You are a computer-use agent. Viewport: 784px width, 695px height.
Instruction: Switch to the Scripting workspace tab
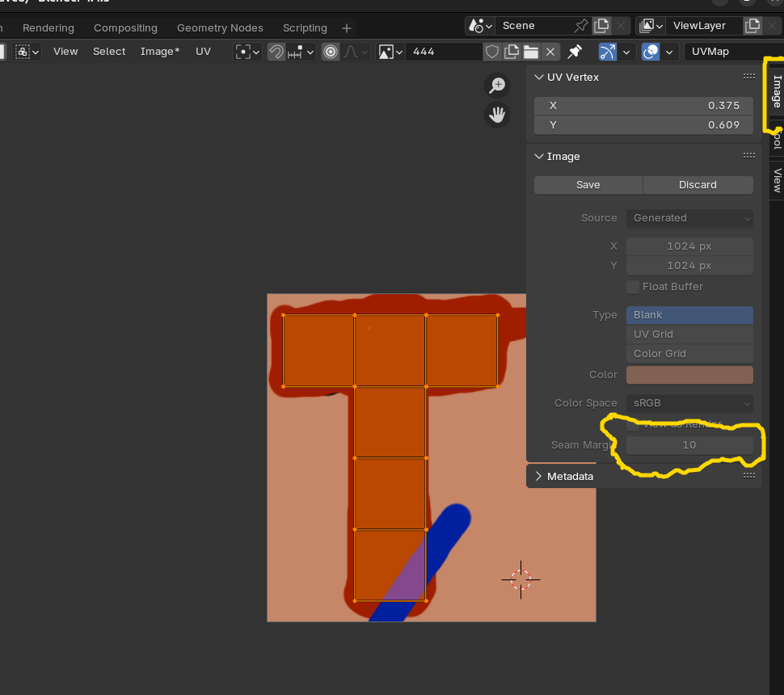pyautogui.click(x=305, y=28)
